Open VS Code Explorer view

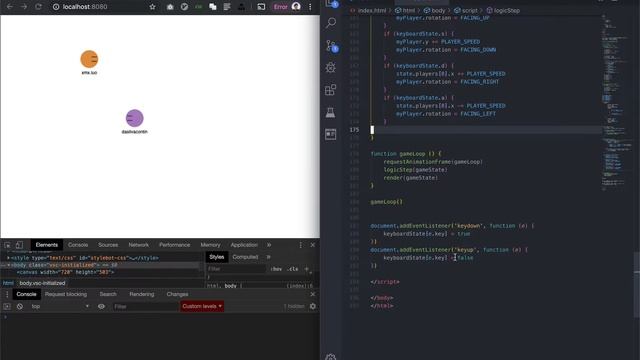331,3
